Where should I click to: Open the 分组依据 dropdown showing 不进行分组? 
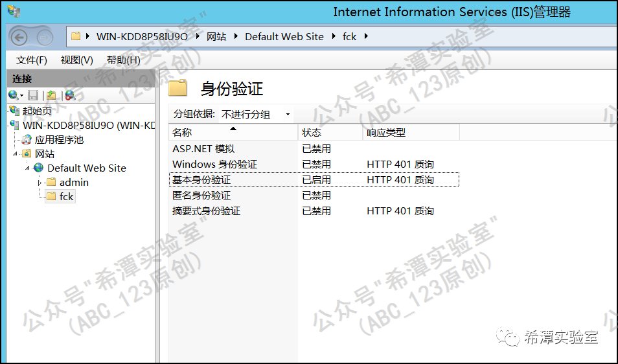(x=256, y=114)
